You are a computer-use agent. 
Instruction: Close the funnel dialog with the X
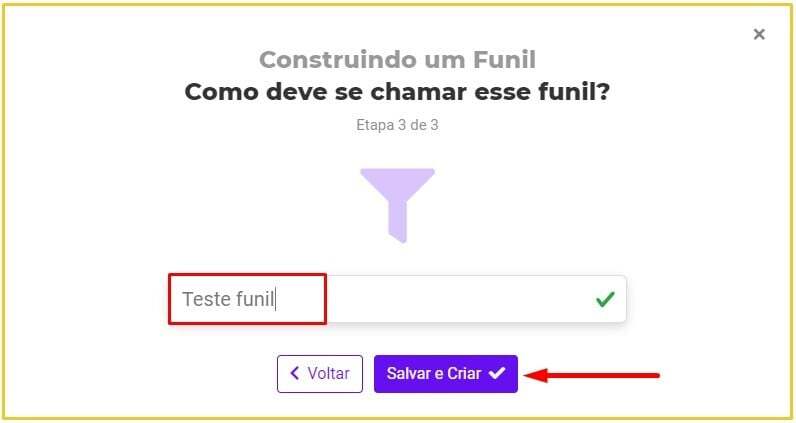click(759, 35)
